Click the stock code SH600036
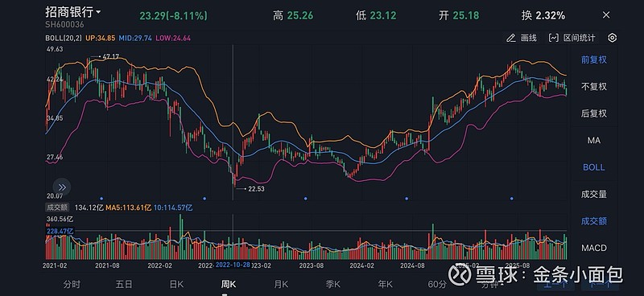Image resolution: width=644 pixels, height=296 pixels. coord(64,25)
